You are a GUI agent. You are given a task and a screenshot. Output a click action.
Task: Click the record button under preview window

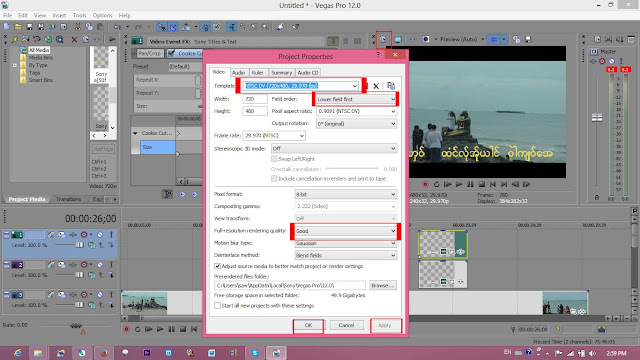(x=425, y=184)
